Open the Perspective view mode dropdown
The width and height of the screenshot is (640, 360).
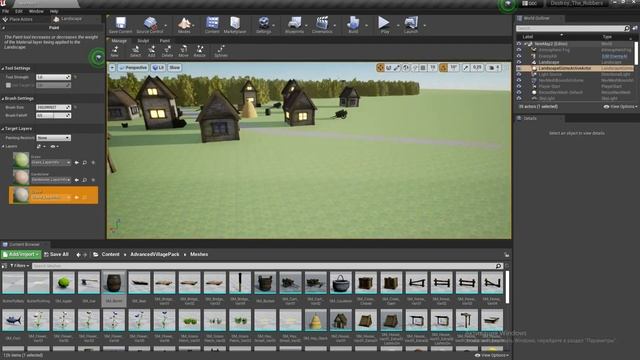pos(133,68)
